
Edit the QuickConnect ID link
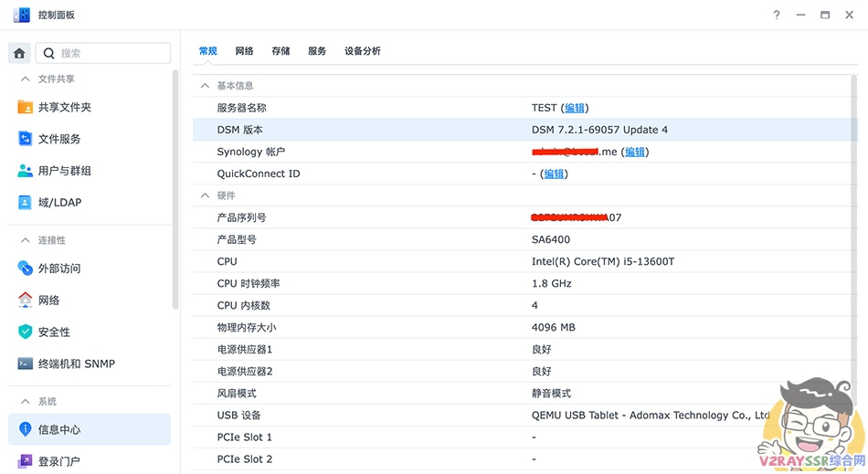[554, 174]
